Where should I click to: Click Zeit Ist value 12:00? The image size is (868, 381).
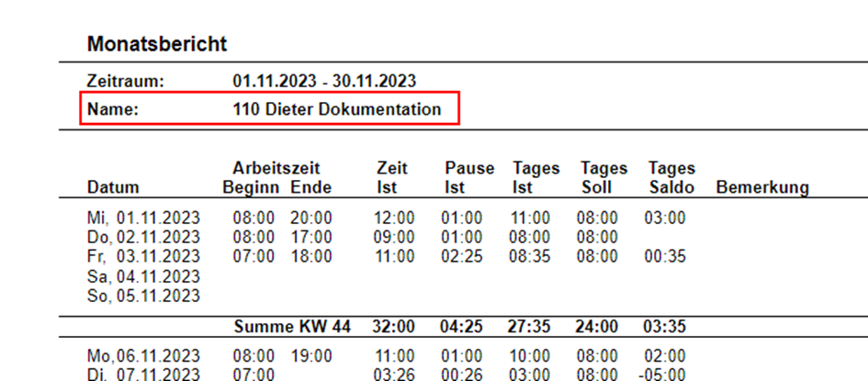tap(394, 218)
